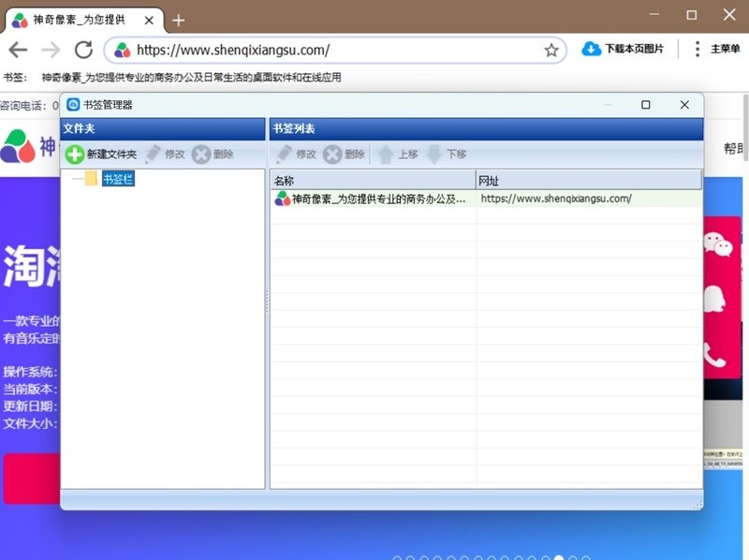Click the browser back arrow
Image resolution: width=749 pixels, height=560 pixels.
[19, 50]
